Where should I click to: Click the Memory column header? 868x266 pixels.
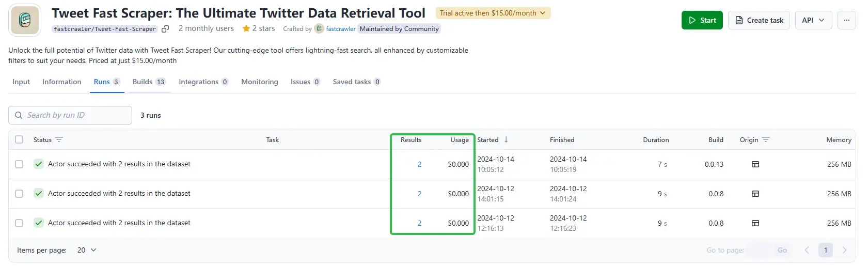[839, 139]
